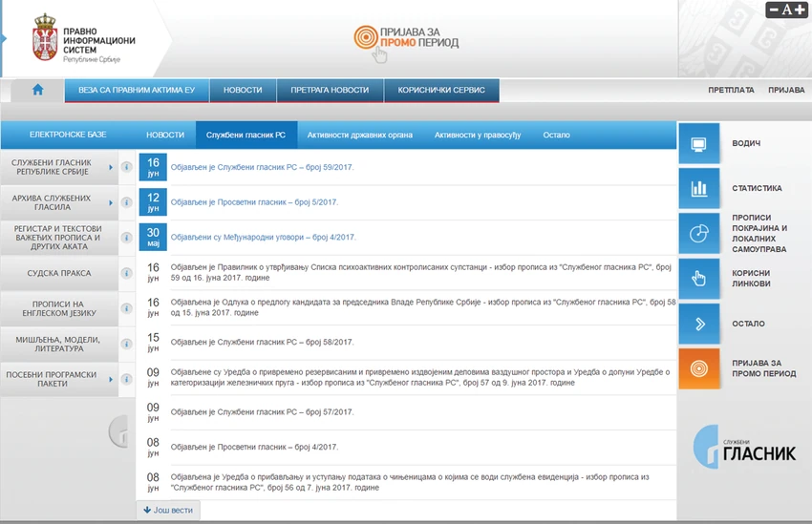812x524 pixels.
Task: Open link Службени гласник РС број 59/2017
Action: pos(262,167)
